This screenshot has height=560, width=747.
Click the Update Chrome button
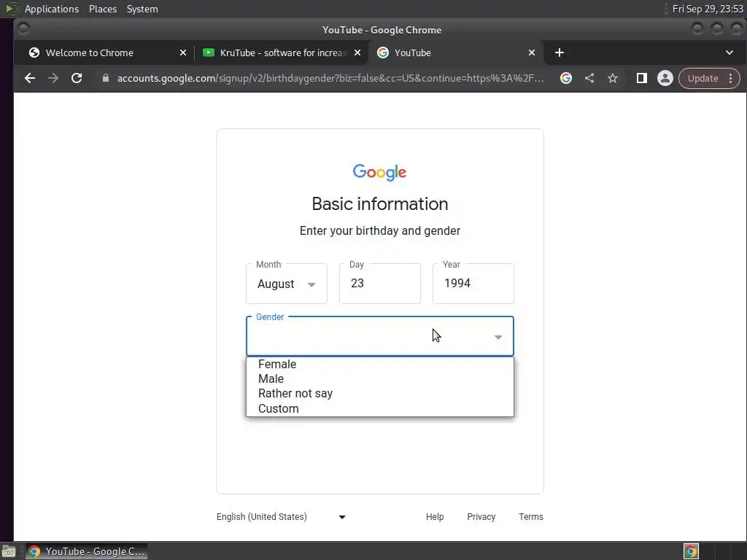pos(703,78)
